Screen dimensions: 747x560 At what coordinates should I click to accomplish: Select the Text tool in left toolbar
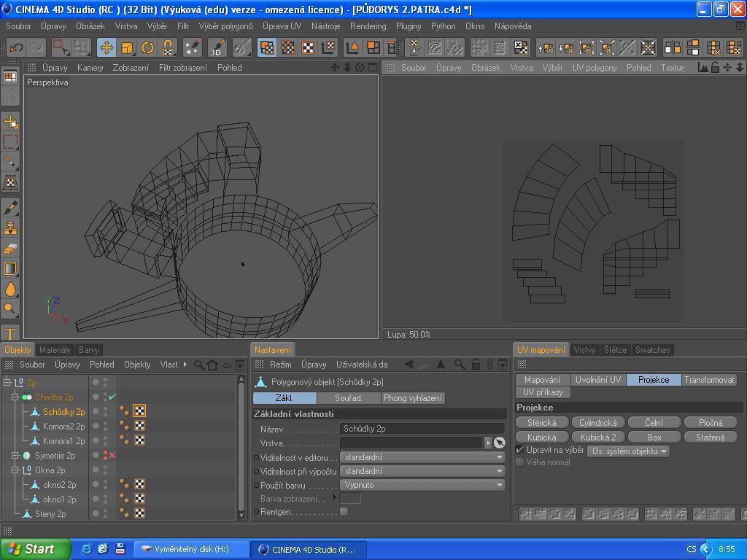tap(10, 333)
